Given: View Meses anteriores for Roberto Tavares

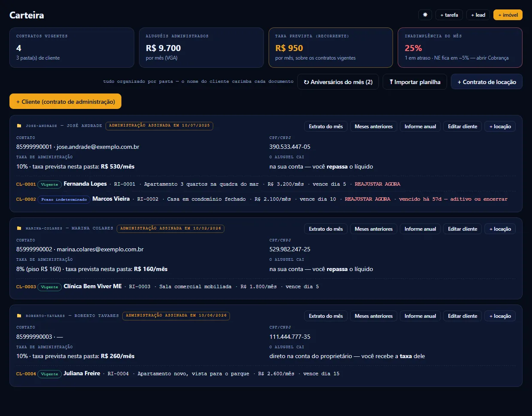Looking at the screenshot, I should click(x=374, y=316).
